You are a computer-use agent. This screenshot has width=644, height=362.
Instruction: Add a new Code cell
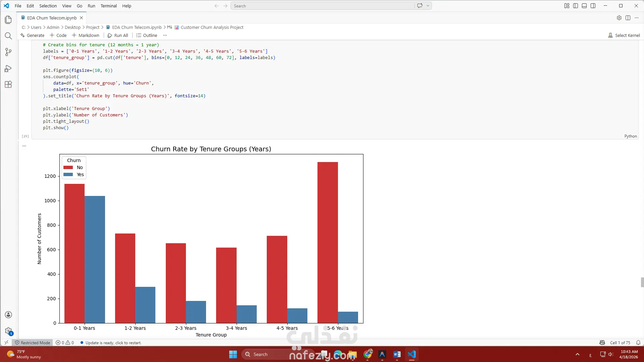[x=58, y=35]
